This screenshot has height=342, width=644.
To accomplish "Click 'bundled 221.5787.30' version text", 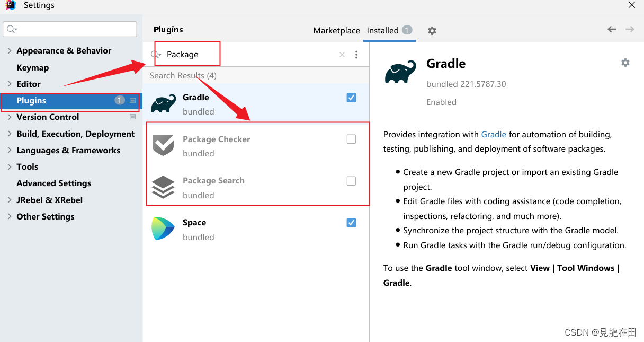I will pos(466,84).
